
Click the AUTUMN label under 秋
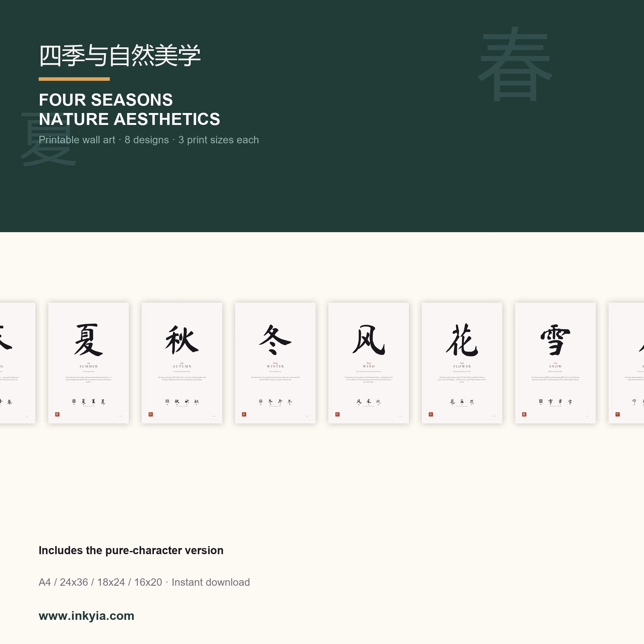pos(182,366)
